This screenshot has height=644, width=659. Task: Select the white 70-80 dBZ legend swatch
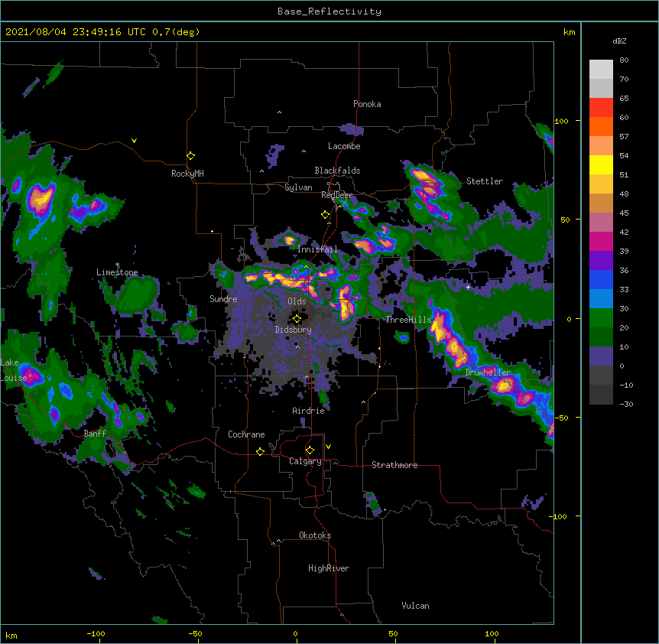601,70
